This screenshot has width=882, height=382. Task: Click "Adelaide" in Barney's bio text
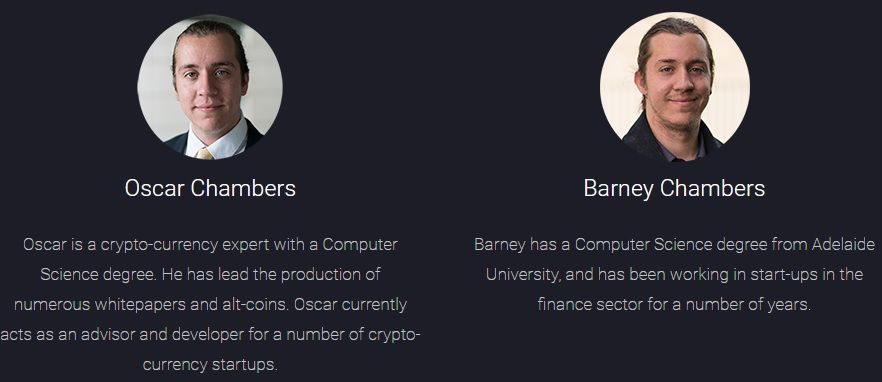click(x=843, y=244)
